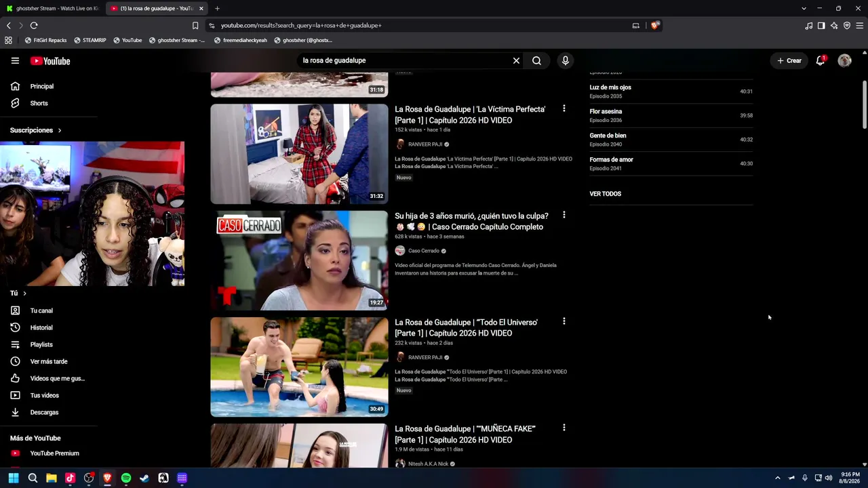
Task: Open the YouTube guide hamburger menu
Action: (x=15, y=60)
